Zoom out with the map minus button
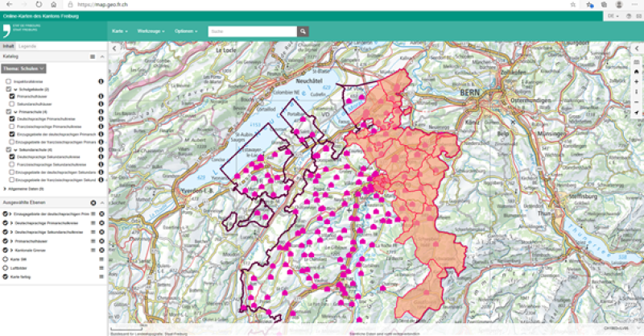Image resolution: width=644 pixels, height=336 pixels. point(637,102)
